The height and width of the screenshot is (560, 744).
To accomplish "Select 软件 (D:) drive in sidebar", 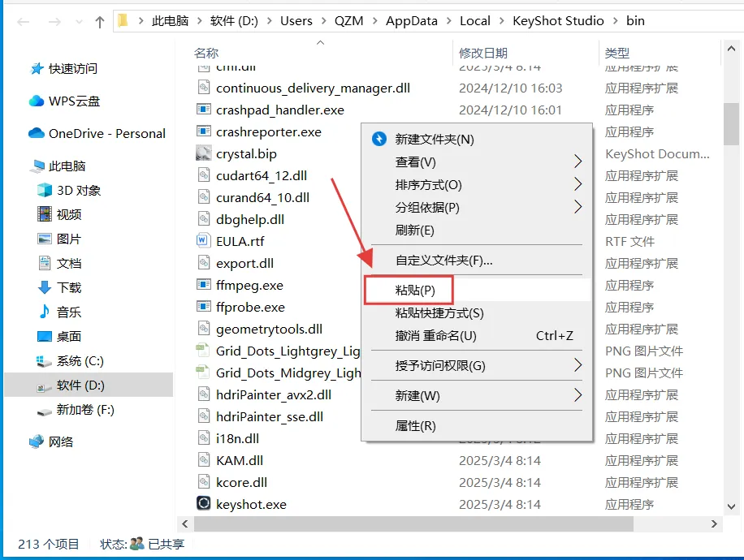I will coord(89,385).
